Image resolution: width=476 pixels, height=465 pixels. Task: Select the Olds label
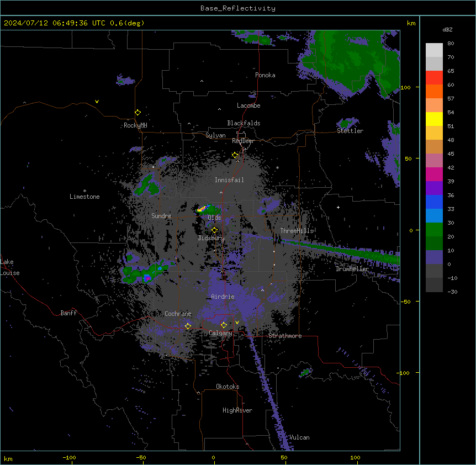click(214, 218)
